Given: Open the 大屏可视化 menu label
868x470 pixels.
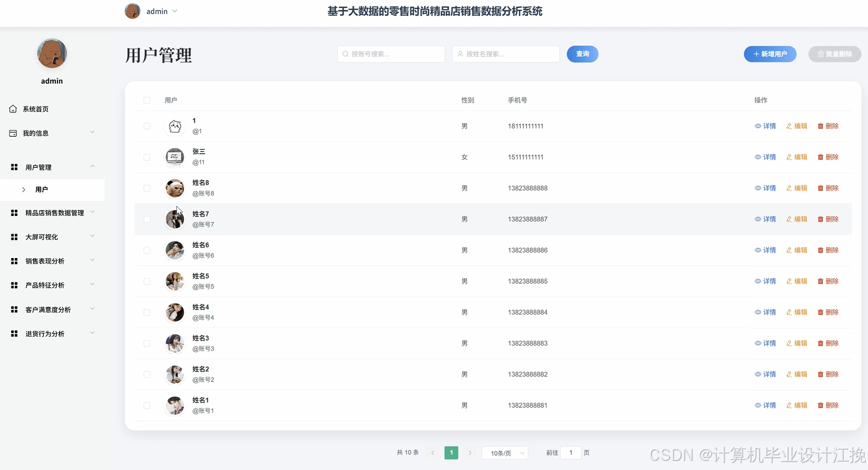Looking at the screenshot, I should (x=42, y=237).
